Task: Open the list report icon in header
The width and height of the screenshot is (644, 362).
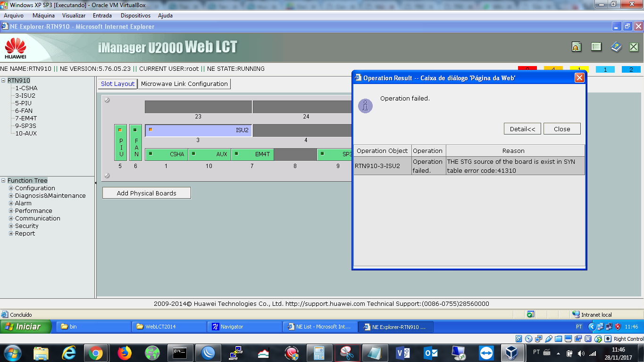Action: coord(596,47)
